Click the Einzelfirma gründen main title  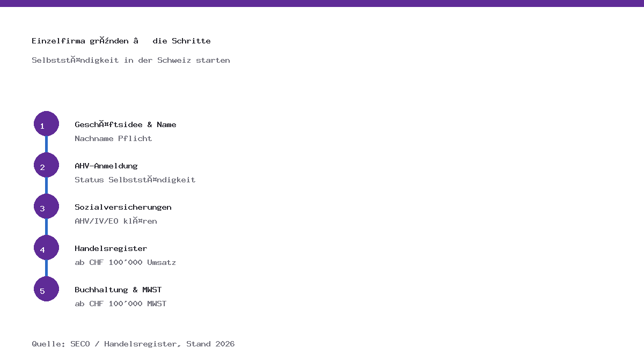[x=121, y=41]
